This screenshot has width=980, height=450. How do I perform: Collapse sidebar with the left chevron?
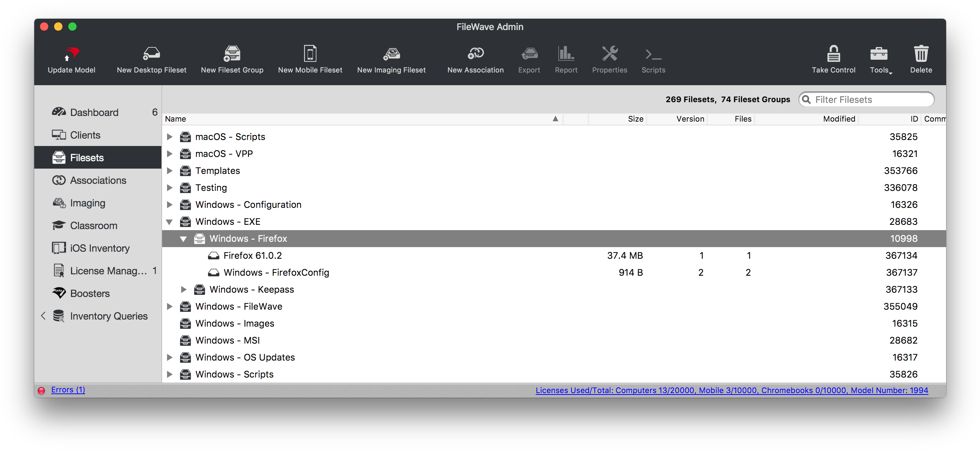click(43, 316)
